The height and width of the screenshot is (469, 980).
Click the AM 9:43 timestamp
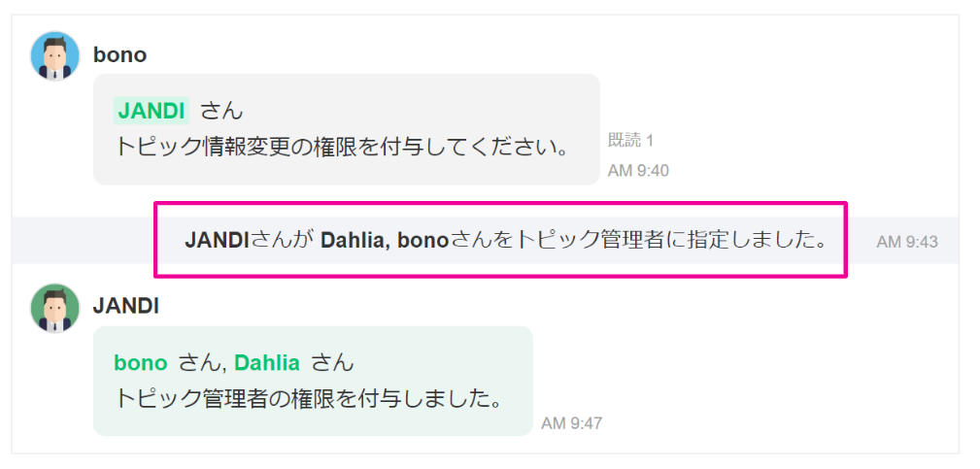(906, 242)
